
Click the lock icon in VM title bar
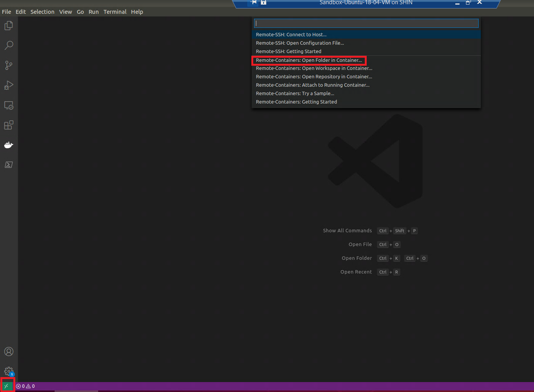click(x=264, y=2)
